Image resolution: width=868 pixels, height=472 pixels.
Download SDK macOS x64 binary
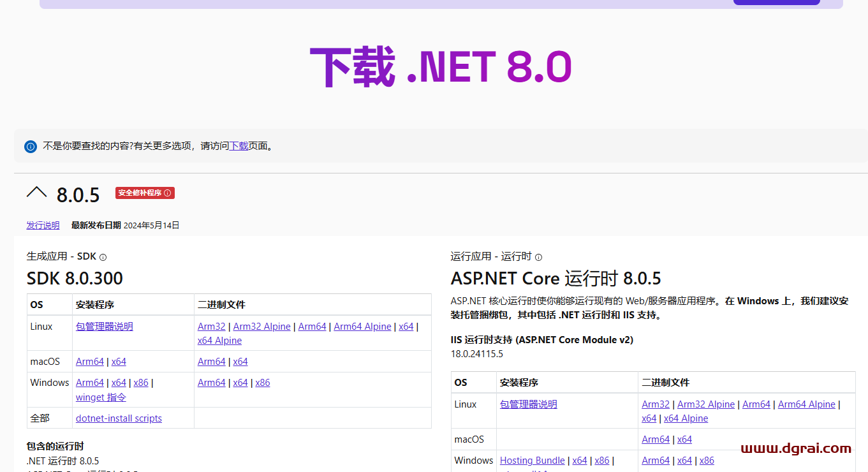pyautogui.click(x=240, y=362)
